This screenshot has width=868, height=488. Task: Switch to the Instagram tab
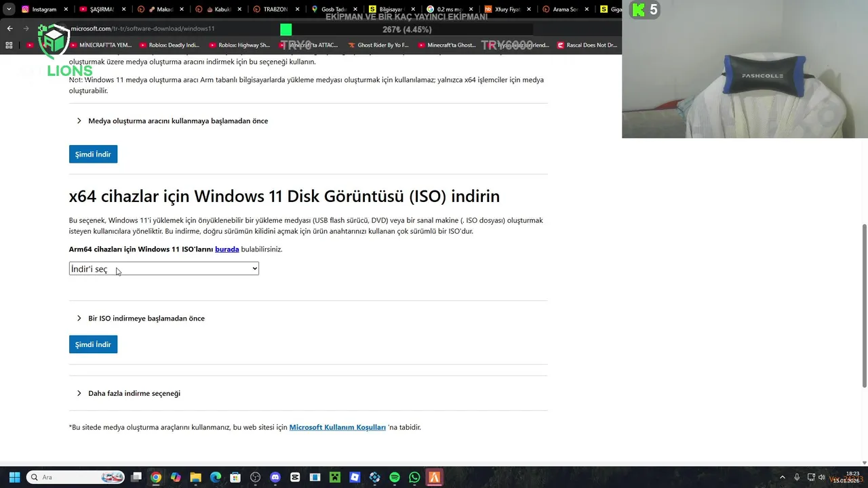(x=45, y=9)
